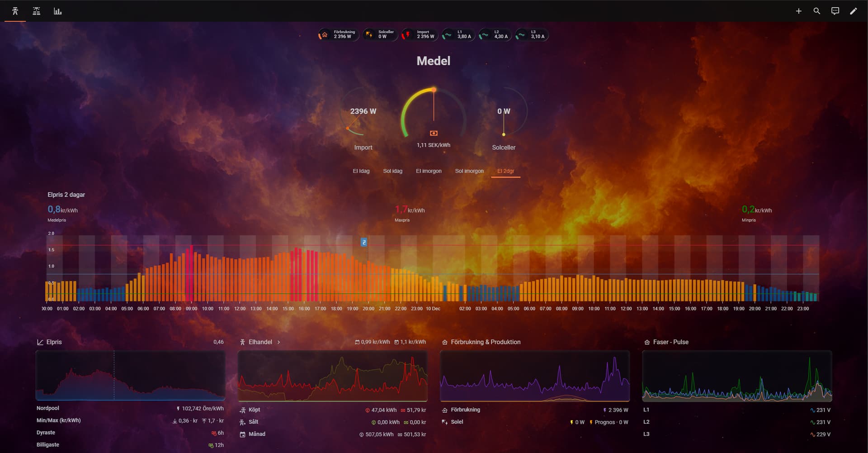
Task: Click the Elhandel card tower icon
Action: [x=242, y=342]
